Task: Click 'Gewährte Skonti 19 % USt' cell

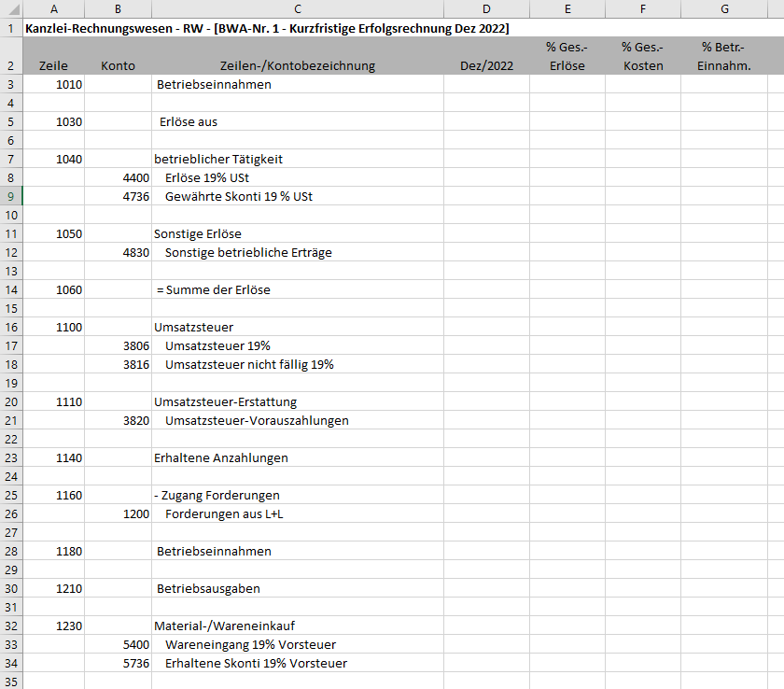Action: pyautogui.click(x=298, y=196)
